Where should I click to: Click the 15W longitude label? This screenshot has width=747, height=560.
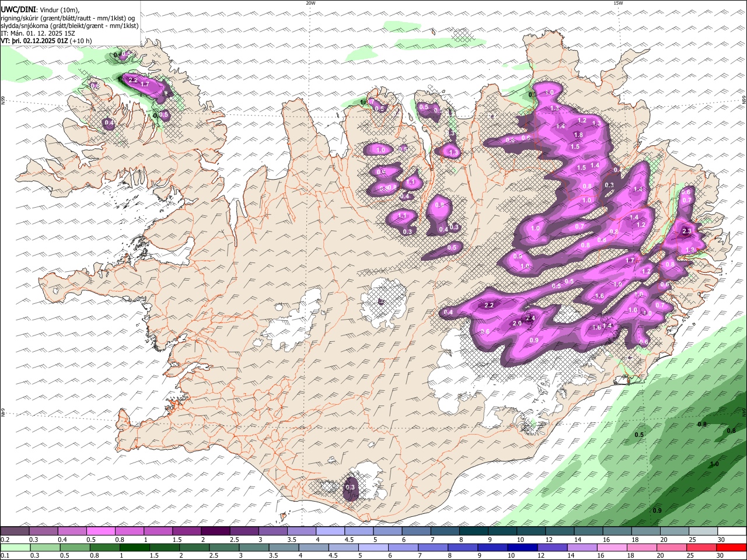618,3
